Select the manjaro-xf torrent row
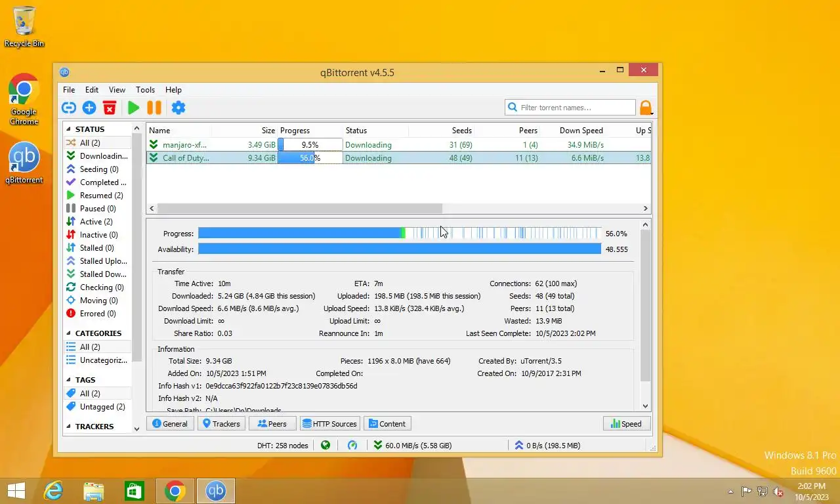 click(x=398, y=144)
